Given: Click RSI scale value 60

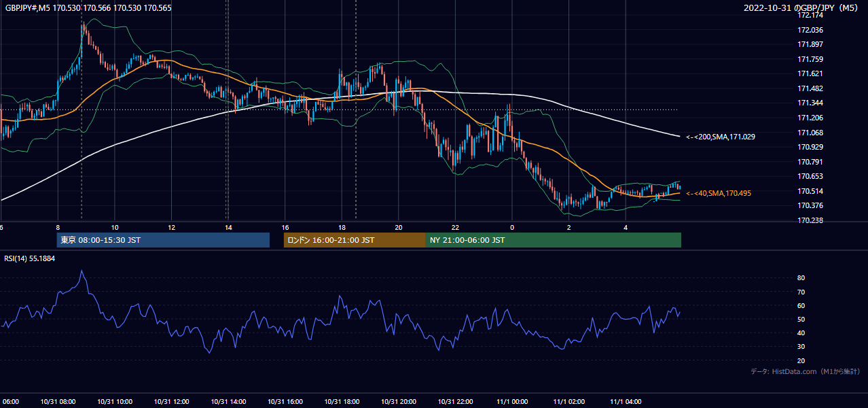Looking at the screenshot, I should pos(801,305).
